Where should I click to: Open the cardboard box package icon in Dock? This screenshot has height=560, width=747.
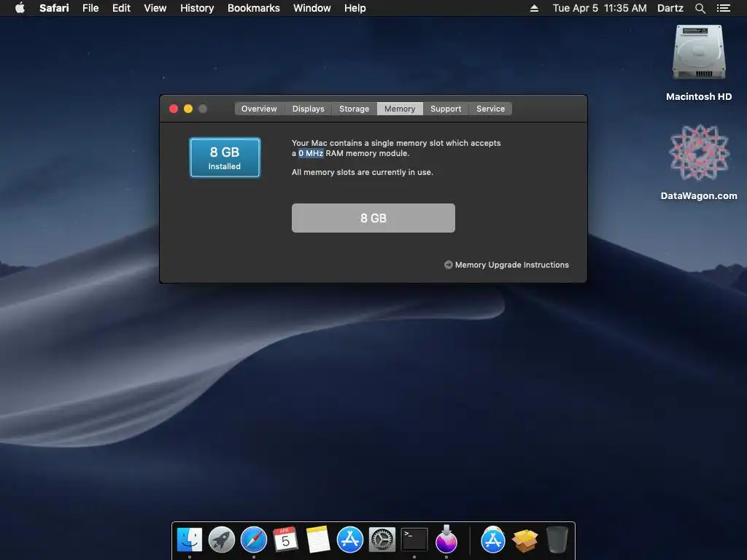click(525, 540)
